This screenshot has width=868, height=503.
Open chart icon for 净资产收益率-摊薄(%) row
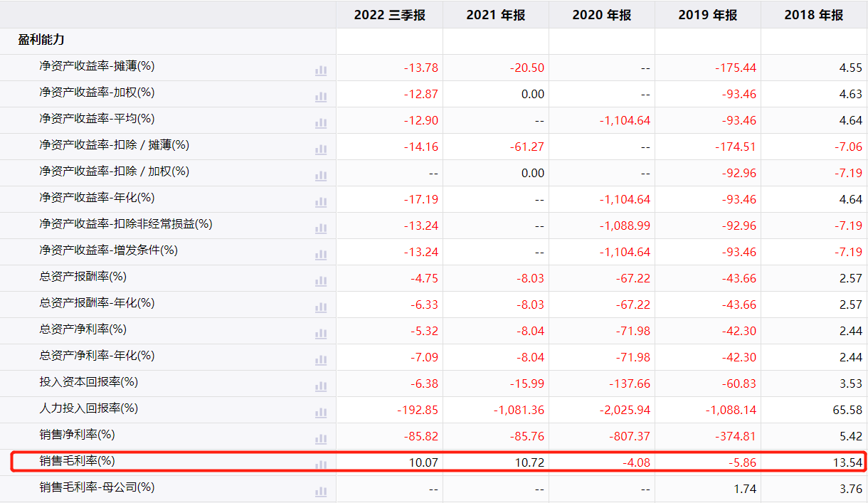[321, 70]
